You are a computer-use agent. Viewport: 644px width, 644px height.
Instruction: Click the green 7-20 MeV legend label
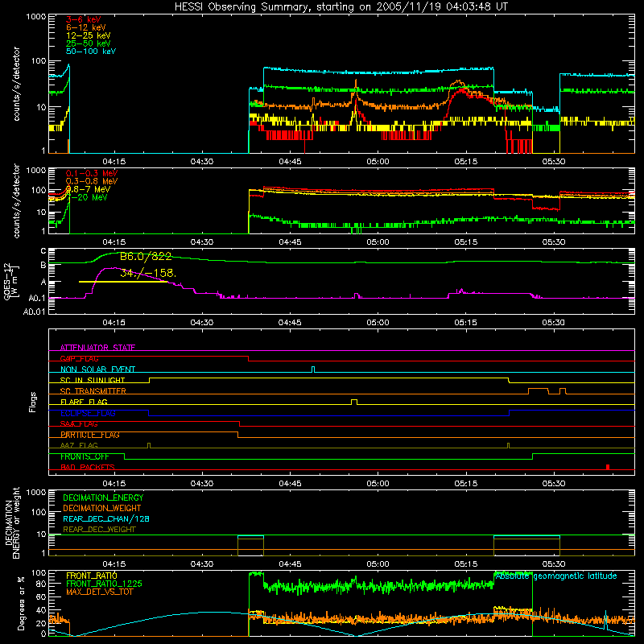click(87, 197)
